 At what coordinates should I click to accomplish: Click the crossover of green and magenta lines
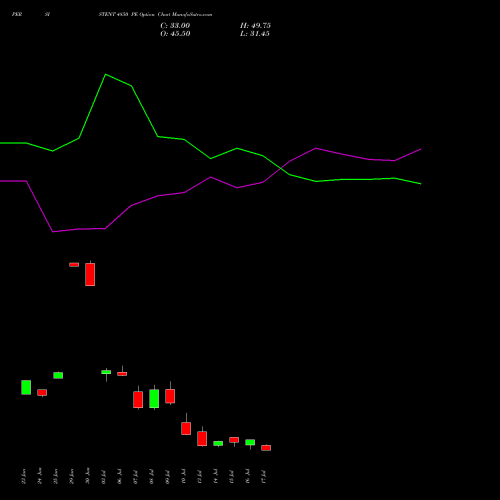pyautogui.click(x=282, y=169)
